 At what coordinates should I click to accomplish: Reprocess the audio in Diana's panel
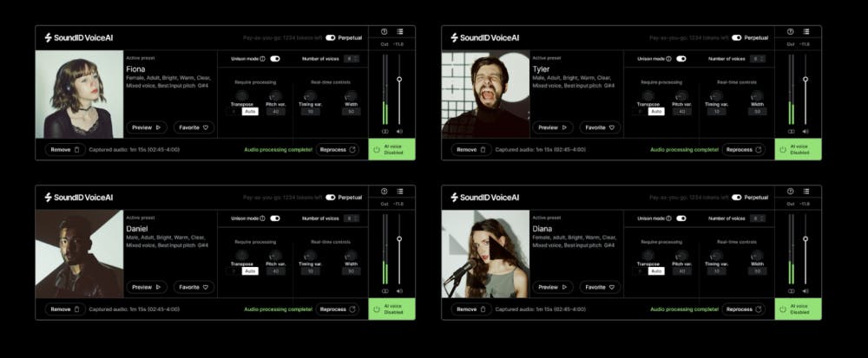pyautogui.click(x=743, y=309)
